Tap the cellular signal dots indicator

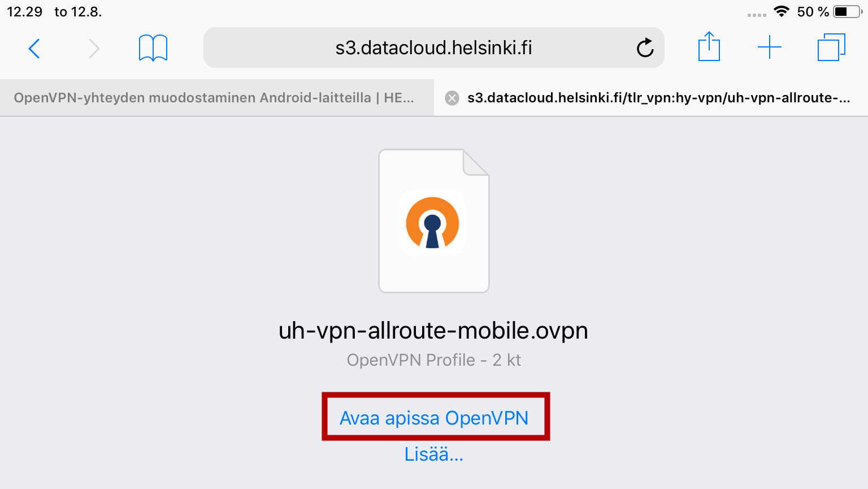(x=756, y=15)
